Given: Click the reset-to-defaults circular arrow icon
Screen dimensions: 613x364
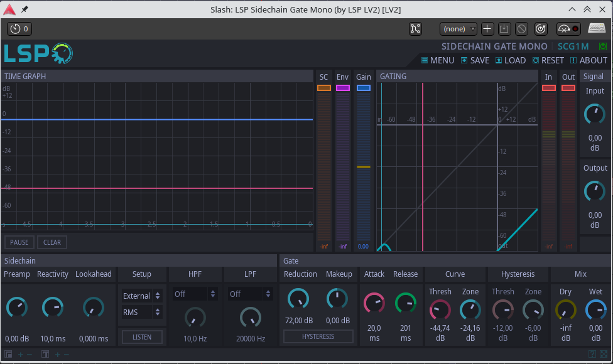Looking at the screenshot, I should click(541, 29).
